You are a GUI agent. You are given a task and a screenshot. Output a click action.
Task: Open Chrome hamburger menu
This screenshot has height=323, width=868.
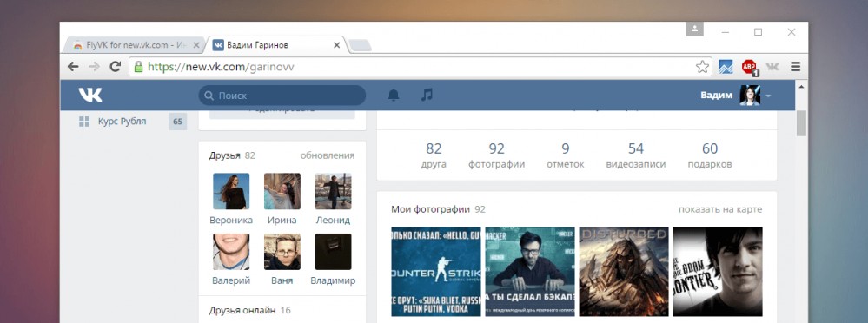pyautogui.click(x=796, y=67)
